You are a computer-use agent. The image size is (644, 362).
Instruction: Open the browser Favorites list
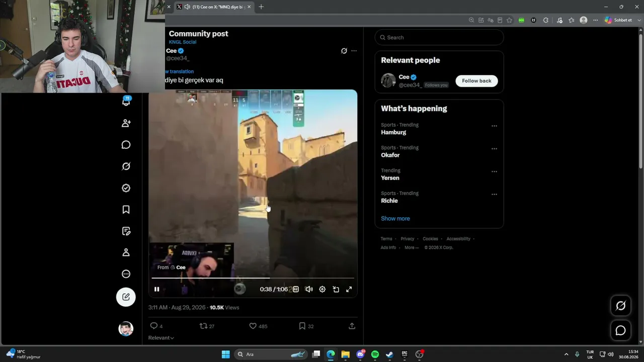click(572, 20)
